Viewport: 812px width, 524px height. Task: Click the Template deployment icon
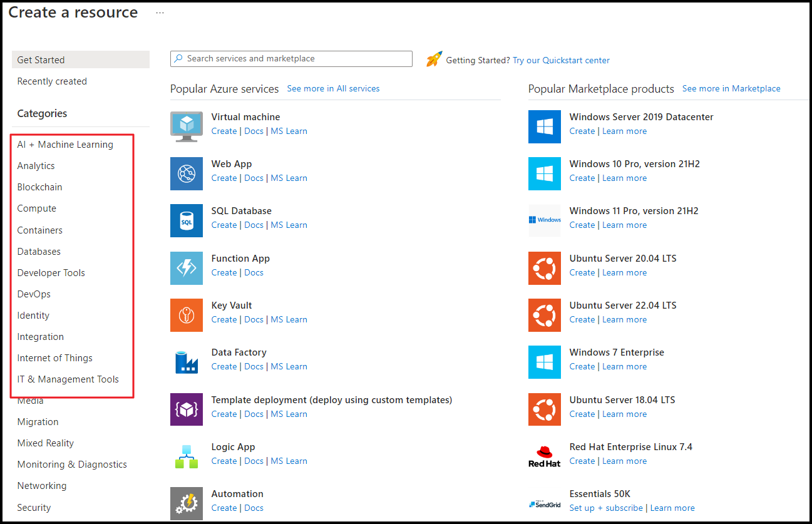[187, 409]
